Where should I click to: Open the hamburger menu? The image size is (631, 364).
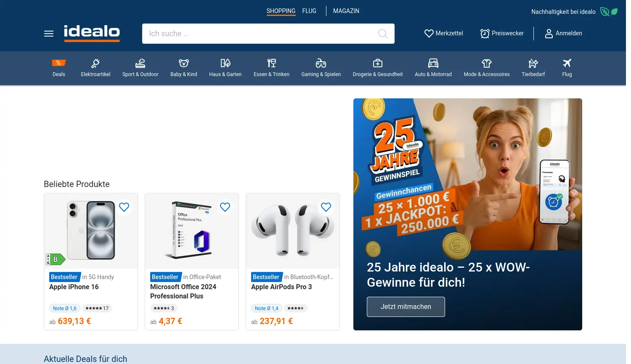coord(49,34)
